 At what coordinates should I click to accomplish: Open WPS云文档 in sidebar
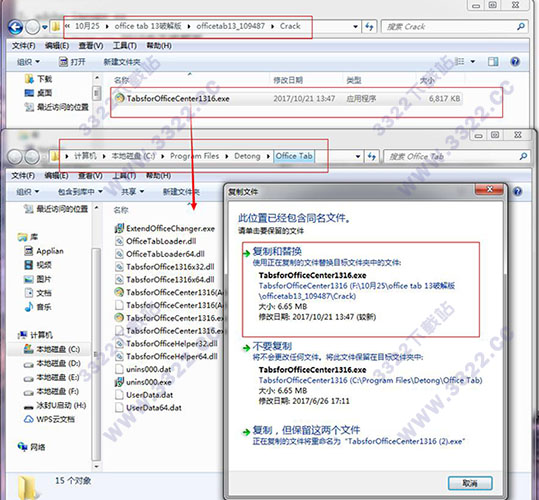(x=49, y=419)
